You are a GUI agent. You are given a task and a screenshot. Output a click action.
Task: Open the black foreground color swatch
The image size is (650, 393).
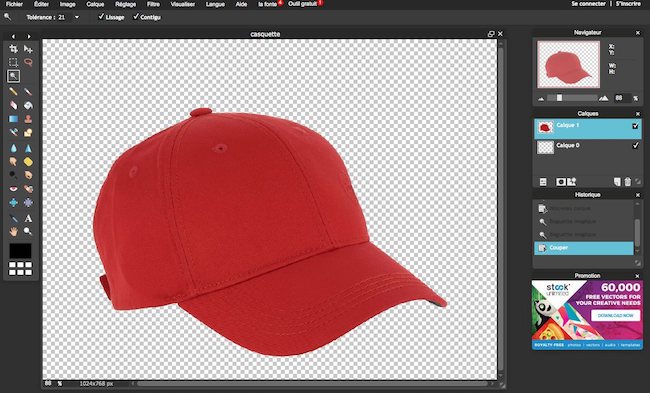(x=20, y=251)
